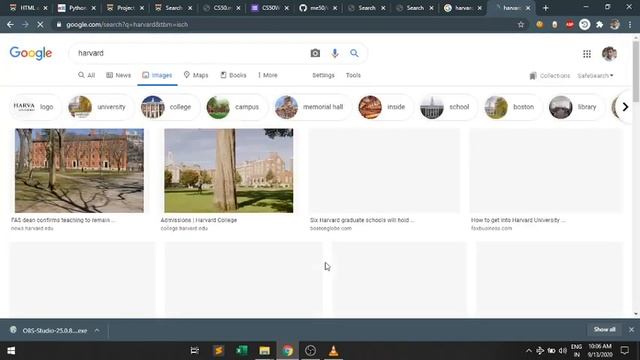The image size is (640, 360).
Task: Activate voice search microphone icon
Action: [335, 53]
